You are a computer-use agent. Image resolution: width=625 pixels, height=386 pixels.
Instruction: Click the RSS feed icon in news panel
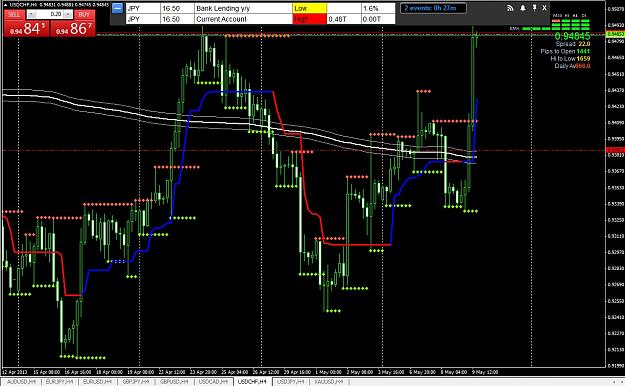click(510, 8)
